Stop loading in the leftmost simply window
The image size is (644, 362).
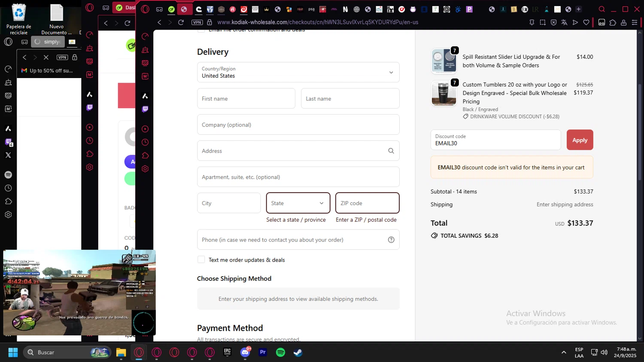[46, 57]
